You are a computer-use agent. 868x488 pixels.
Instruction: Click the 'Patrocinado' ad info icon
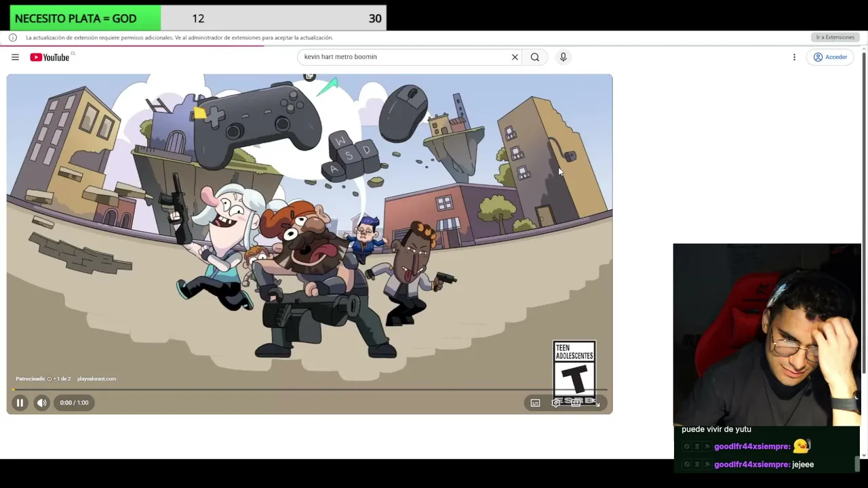click(x=49, y=379)
